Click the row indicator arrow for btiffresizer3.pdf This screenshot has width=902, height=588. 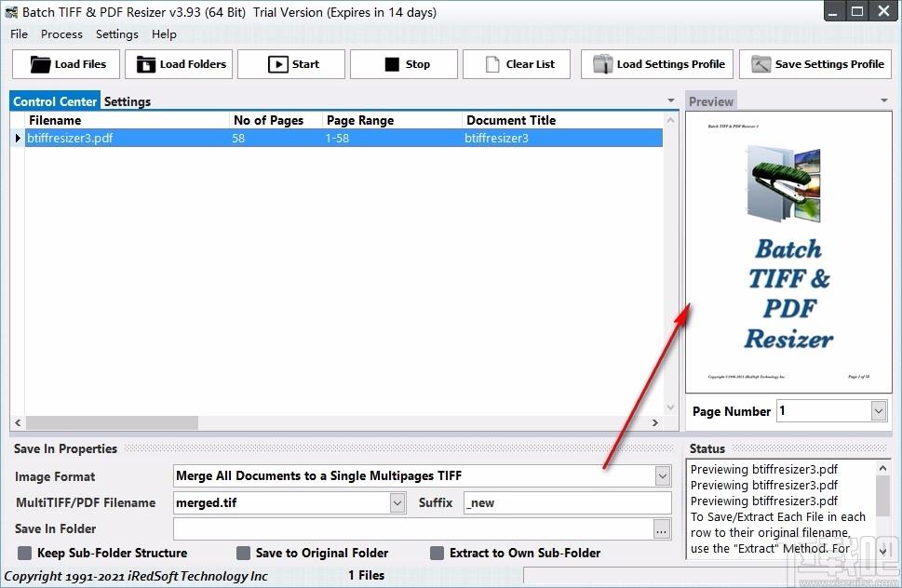coord(18,138)
